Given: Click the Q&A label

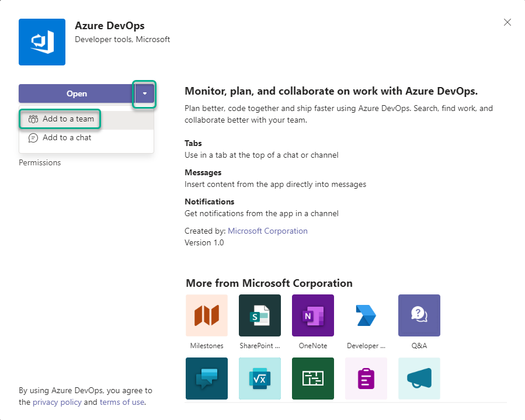Looking at the screenshot, I should click(x=419, y=346).
